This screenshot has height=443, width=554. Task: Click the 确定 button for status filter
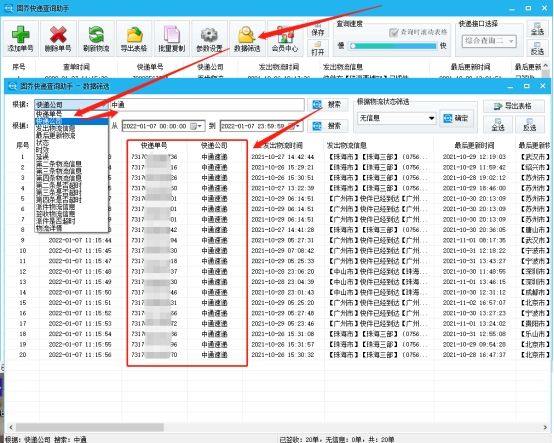tap(456, 118)
